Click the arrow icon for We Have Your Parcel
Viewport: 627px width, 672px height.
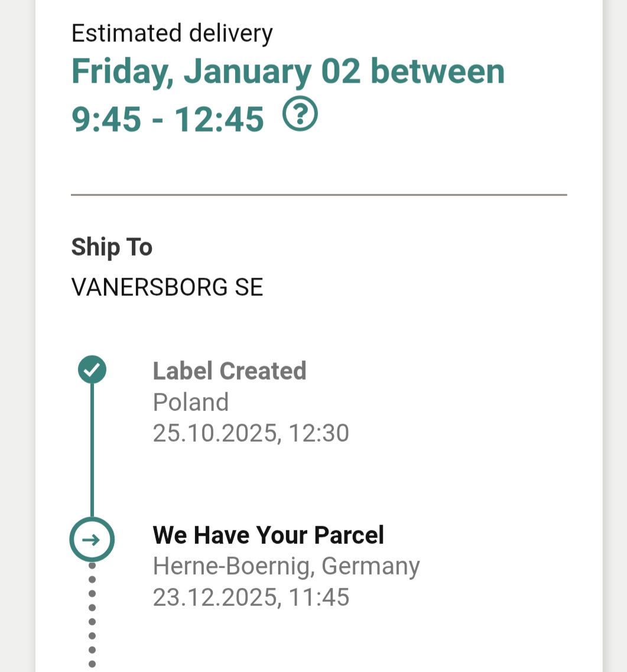click(x=92, y=539)
